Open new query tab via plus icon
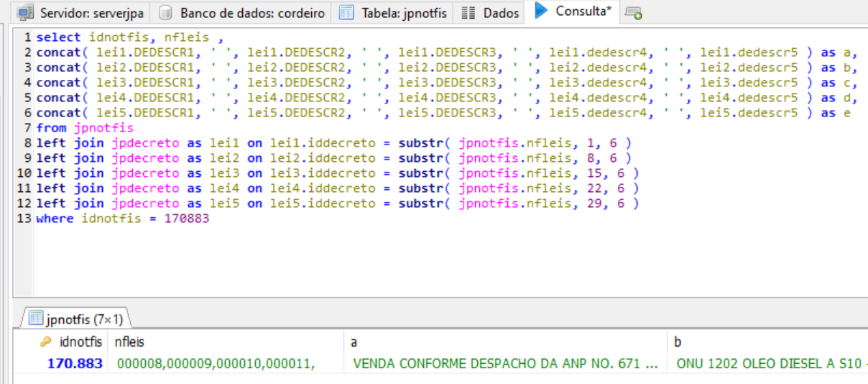This screenshot has width=868, height=384. pyautogui.click(x=633, y=13)
